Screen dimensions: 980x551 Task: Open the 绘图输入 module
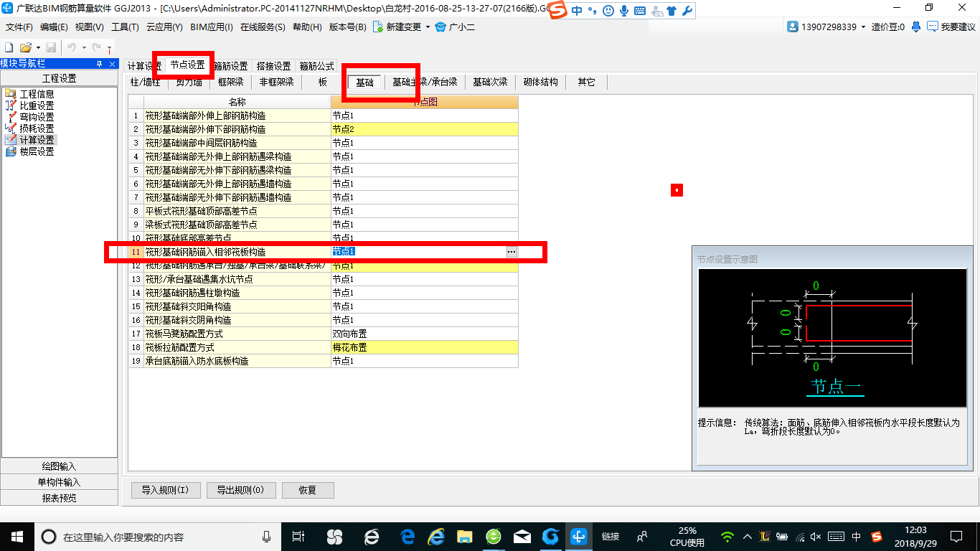(59, 466)
